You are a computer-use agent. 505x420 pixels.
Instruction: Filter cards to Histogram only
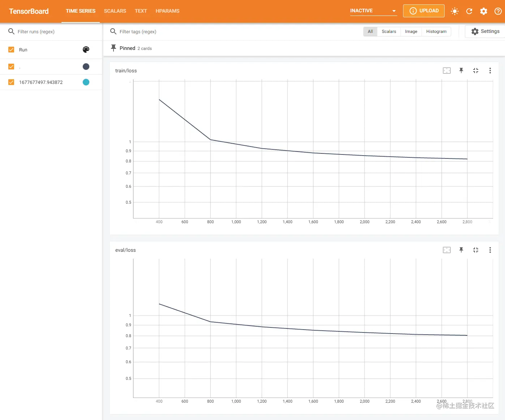(x=436, y=31)
